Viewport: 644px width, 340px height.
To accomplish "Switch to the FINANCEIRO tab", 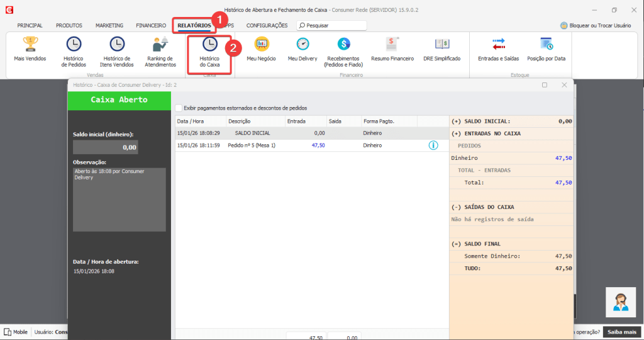I will pos(151,26).
